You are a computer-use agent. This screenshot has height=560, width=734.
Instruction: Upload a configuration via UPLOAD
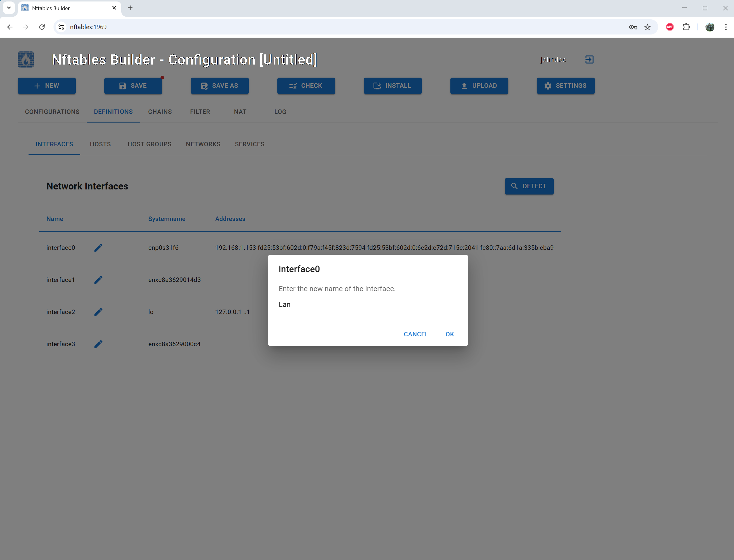coord(479,86)
